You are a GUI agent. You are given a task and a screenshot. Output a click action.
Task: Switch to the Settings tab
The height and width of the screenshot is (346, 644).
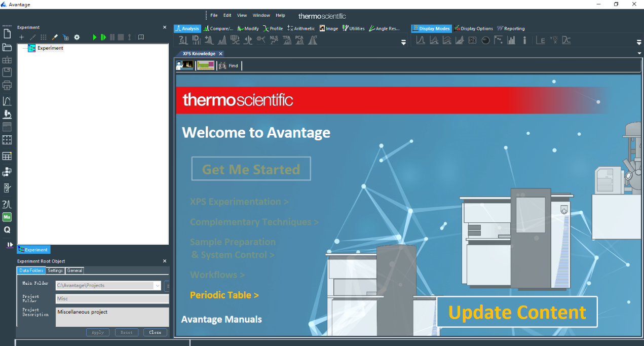[x=55, y=271]
